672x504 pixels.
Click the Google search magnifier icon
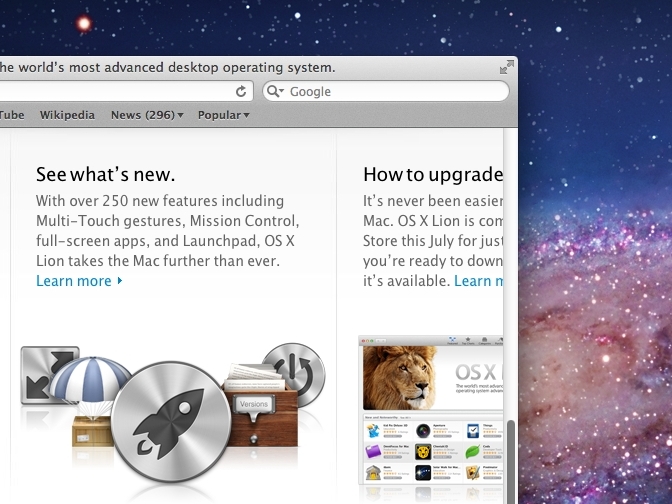coord(275,91)
